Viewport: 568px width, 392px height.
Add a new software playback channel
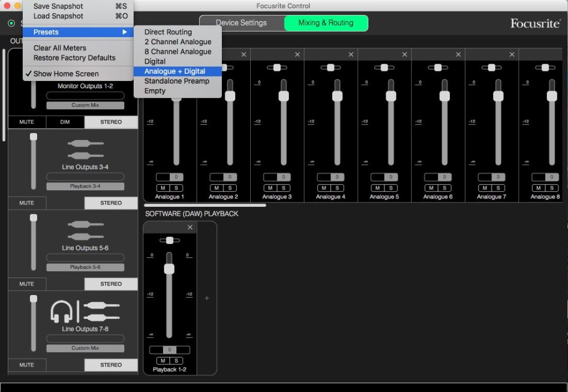tap(207, 298)
